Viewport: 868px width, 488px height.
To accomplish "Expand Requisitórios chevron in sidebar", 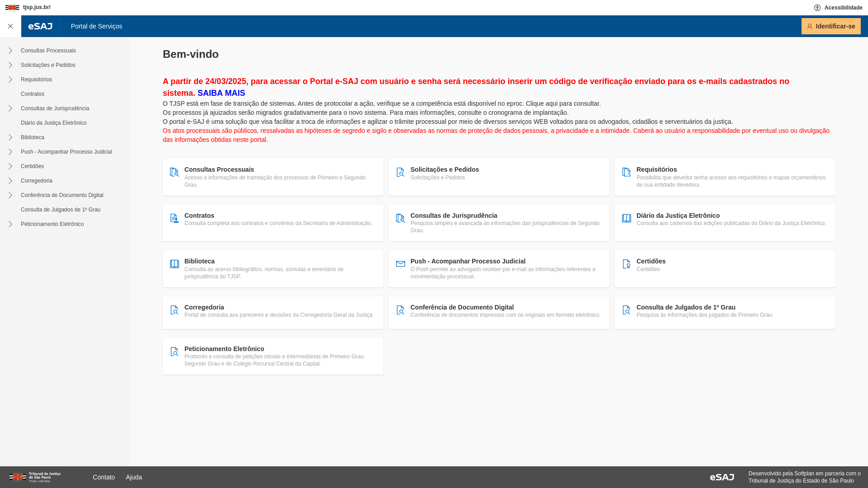I will pyautogui.click(x=10, y=80).
